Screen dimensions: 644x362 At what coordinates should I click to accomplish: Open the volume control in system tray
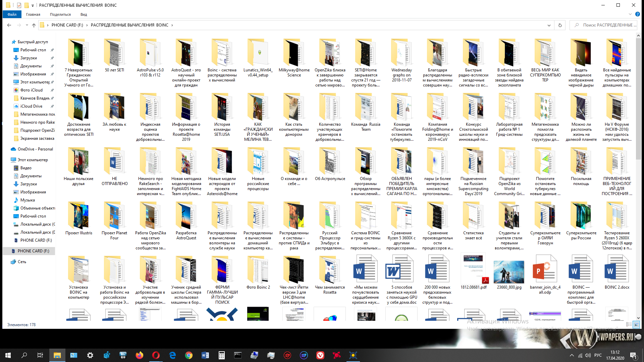coord(588,355)
